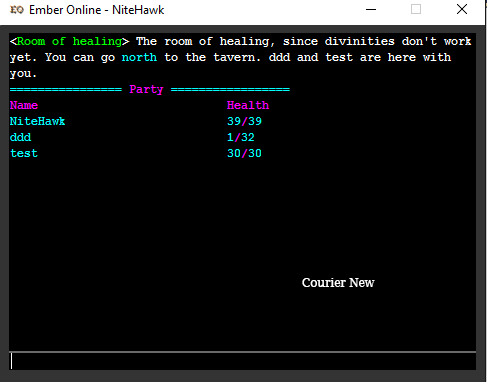
Task: Close the Ember Online window
Action: click(462, 9)
